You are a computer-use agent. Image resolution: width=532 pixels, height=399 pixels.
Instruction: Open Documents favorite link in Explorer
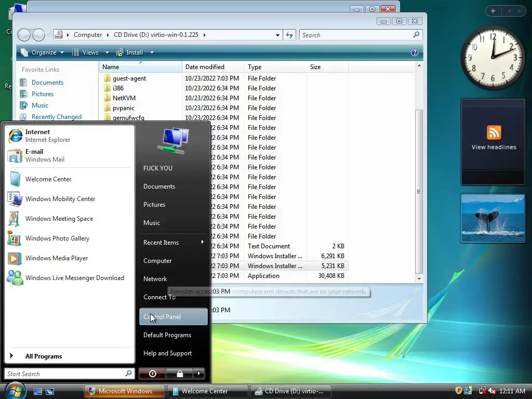(47, 83)
